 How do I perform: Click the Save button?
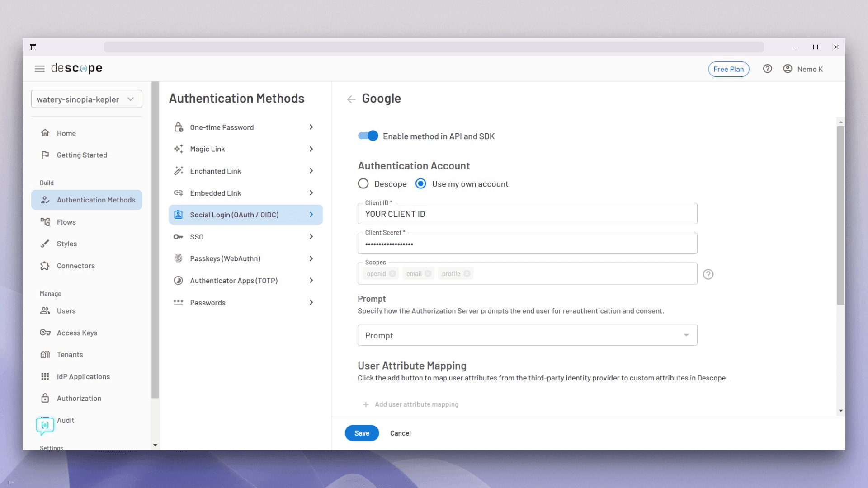coord(362,433)
